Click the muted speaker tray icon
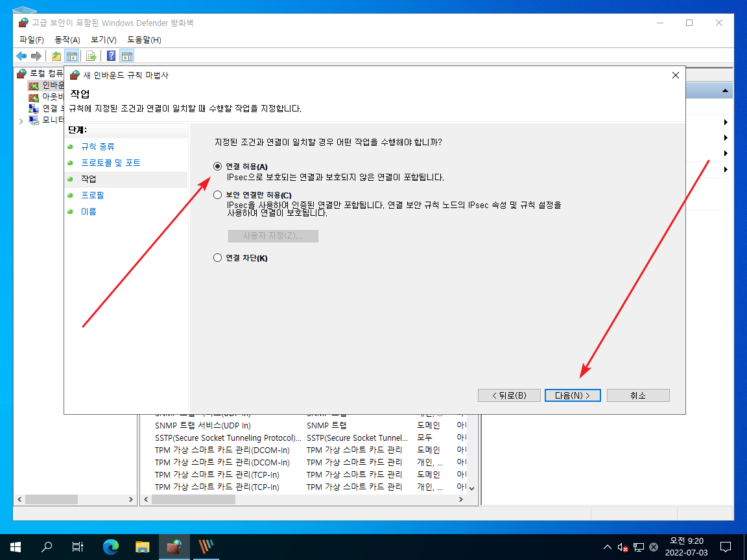Image resolution: width=747 pixels, height=560 pixels. coord(622,548)
